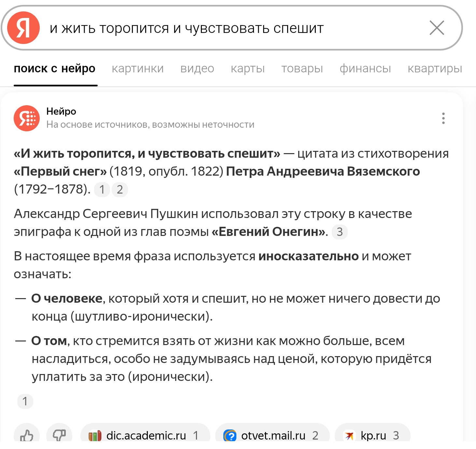The image size is (476, 449).
Task: Click the Yandex logo in the search bar
Action: [x=23, y=28]
